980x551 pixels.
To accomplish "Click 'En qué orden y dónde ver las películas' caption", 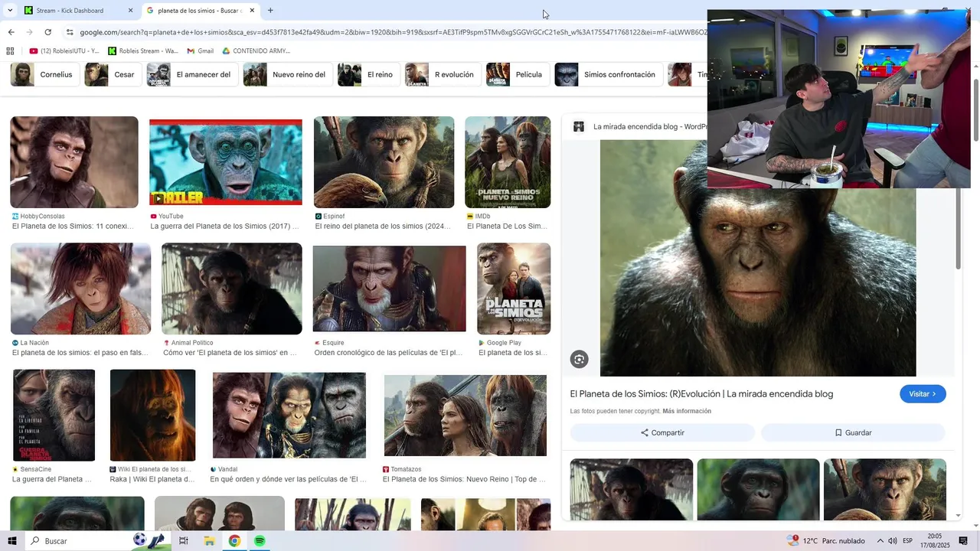I will (x=288, y=479).
